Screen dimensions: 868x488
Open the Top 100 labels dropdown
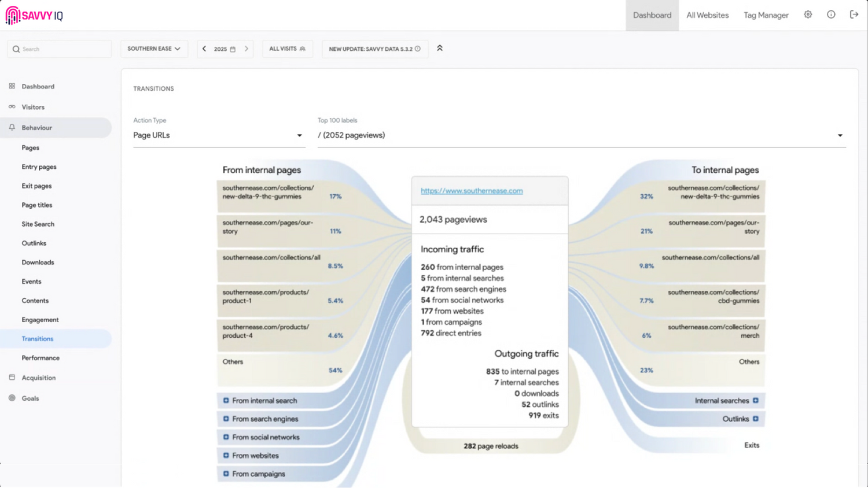pos(581,135)
